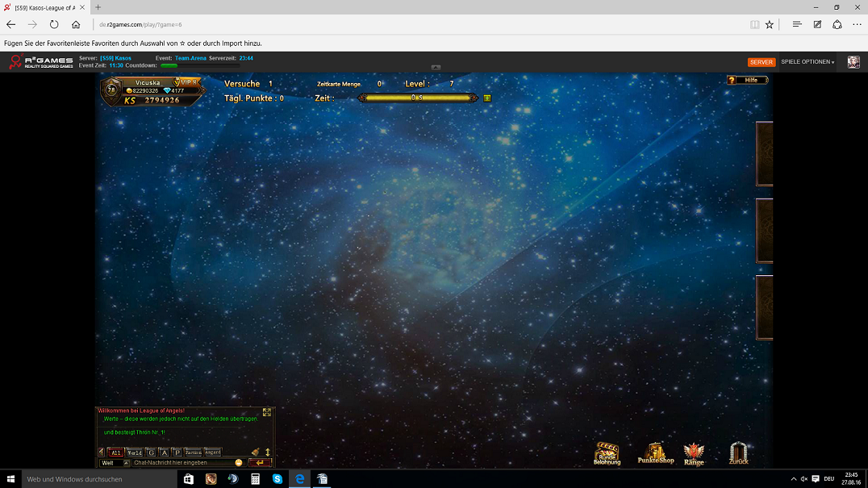Screen dimensions: 868x488
Task: Open the Runde Belohnung treasure chest
Action: 607,453
